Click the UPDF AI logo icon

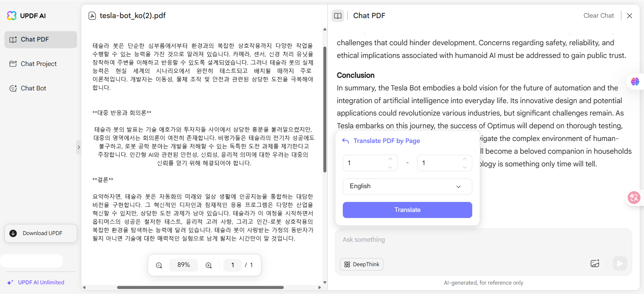(x=12, y=15)
